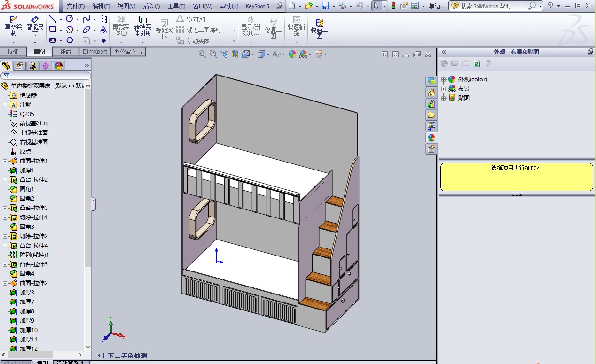Click the File Explorer task pane icon
596x364 pixels.
[431, 115]
